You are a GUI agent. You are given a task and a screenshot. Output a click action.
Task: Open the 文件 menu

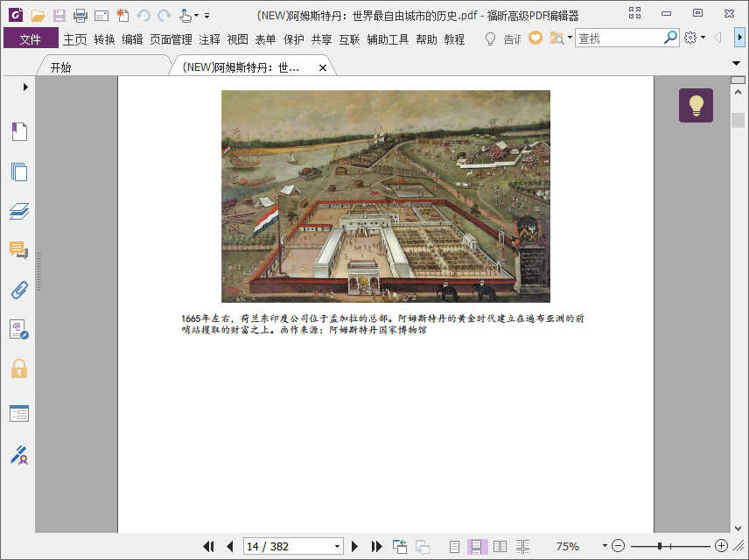click(x=31, y=38)
